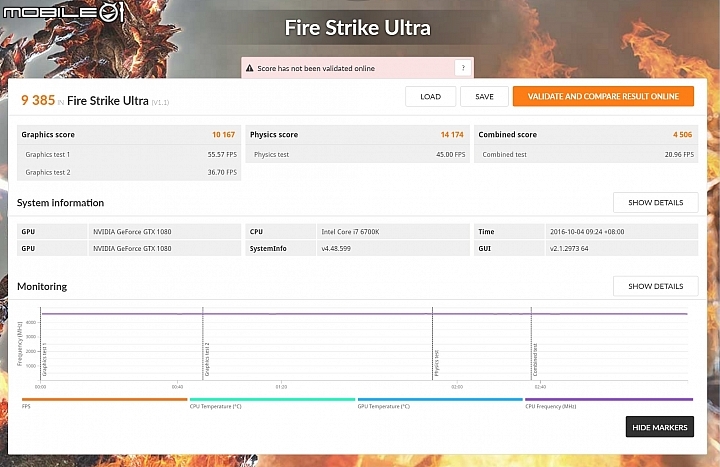Select the Physics test marker line
The width and height of the screenshot is (720, 467).
pyautogui.click(x=432, y=343)
